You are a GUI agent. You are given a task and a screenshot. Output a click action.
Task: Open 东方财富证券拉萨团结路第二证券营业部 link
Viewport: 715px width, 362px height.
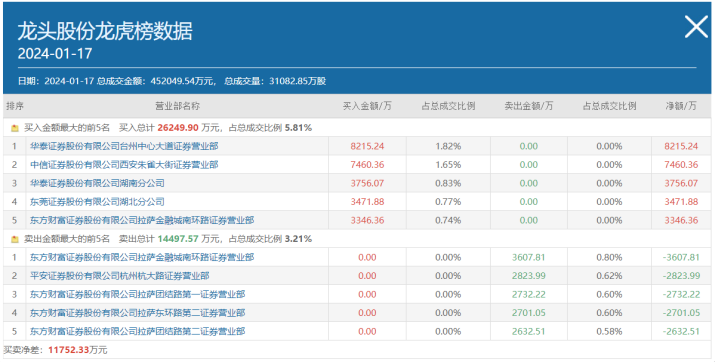(x=137, y=331)
